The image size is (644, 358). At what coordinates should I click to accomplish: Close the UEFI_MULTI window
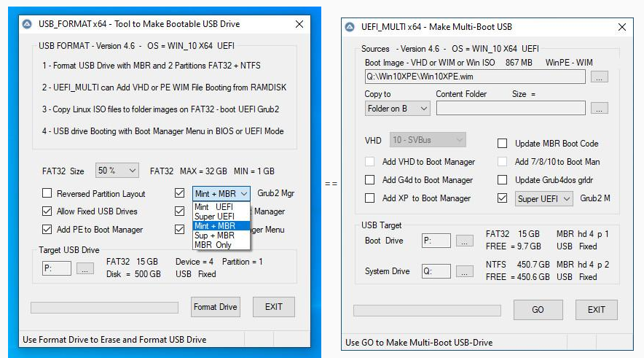point(621,27)
